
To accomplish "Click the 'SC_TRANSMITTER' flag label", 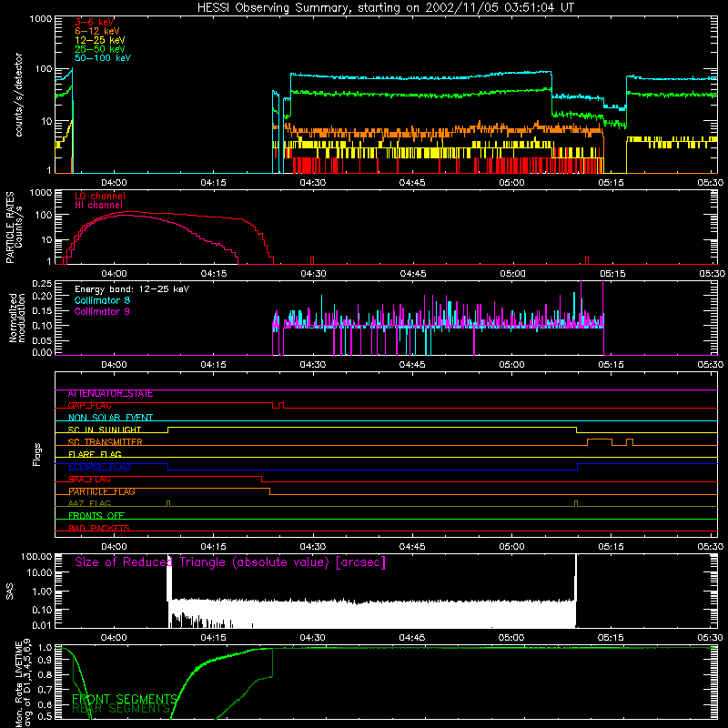I will point(105,442).
